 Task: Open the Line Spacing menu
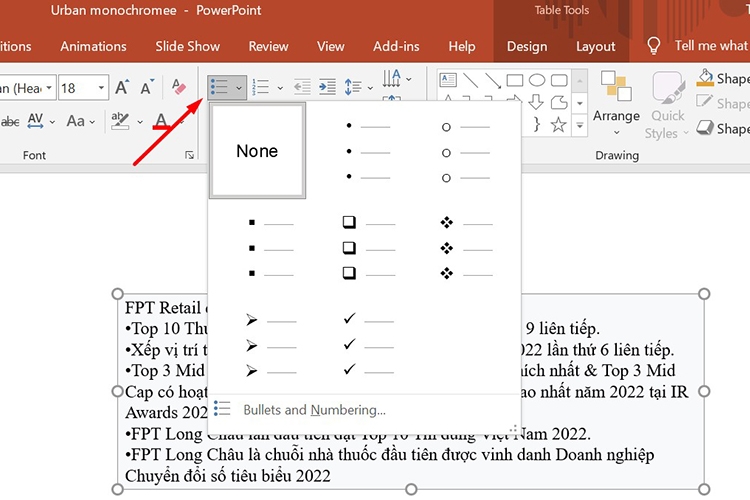[x=358, y=87]
